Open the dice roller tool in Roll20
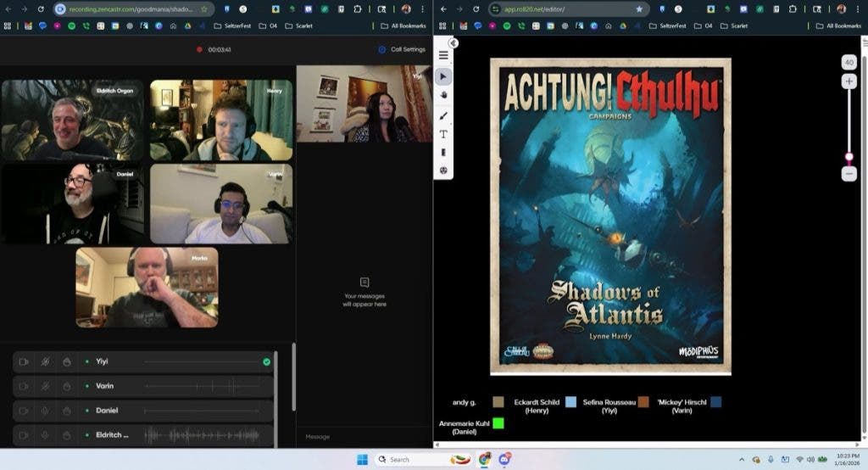 tap(443, 171)
